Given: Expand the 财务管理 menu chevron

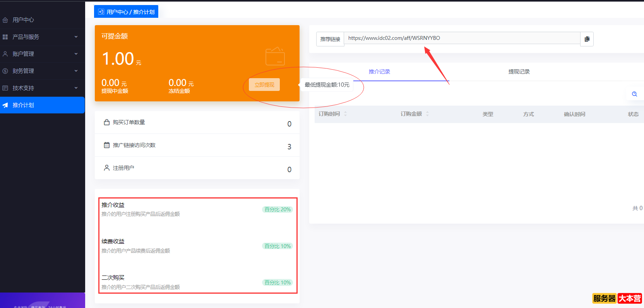Looking at the screenshot, I should tap(76, 71).
